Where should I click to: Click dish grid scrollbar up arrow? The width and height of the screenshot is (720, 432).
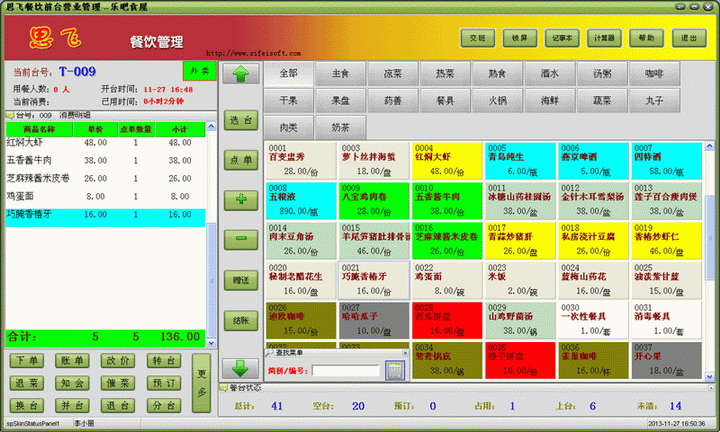pyautogui.click(x=709, y=146)
